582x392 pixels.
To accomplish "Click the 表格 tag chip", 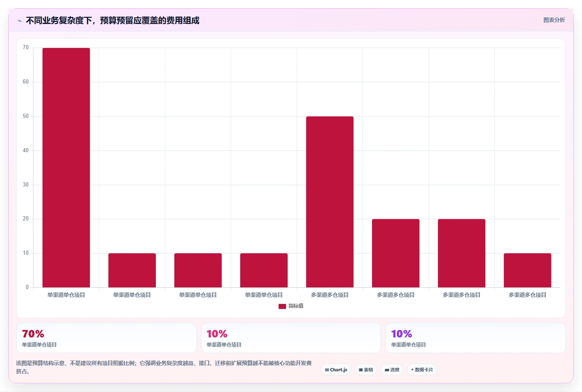I will tap(366, 370).
